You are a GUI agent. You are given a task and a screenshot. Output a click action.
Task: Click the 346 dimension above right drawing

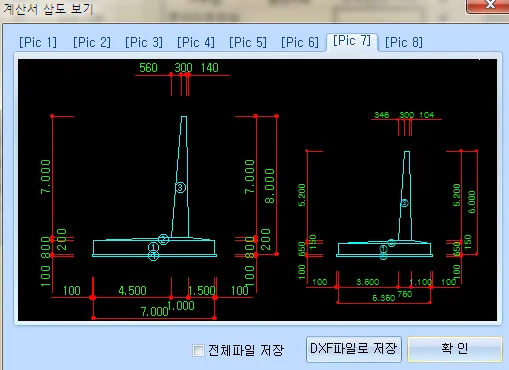coord(382,115)
